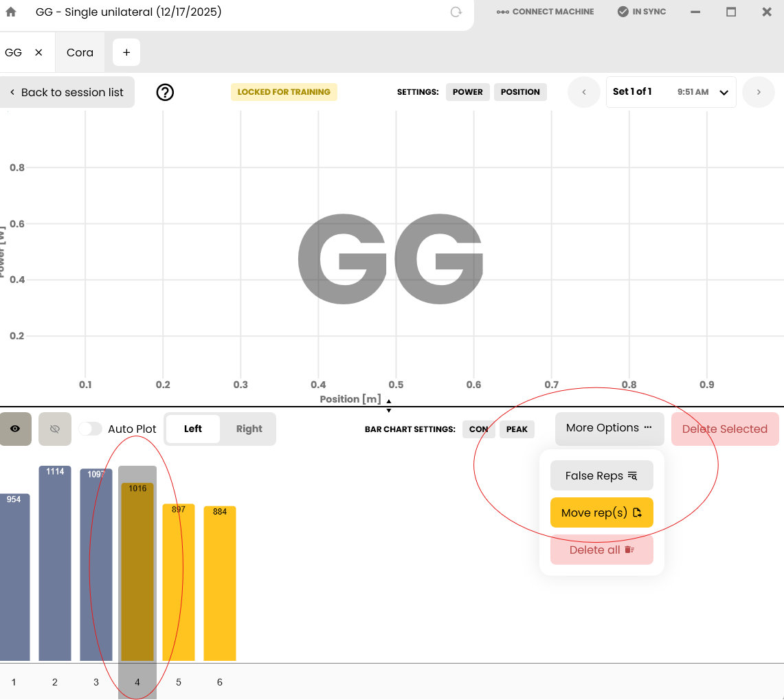Click the refresh sync icon
This screenshot has height=700, width=784.
(x=456, y=12)
